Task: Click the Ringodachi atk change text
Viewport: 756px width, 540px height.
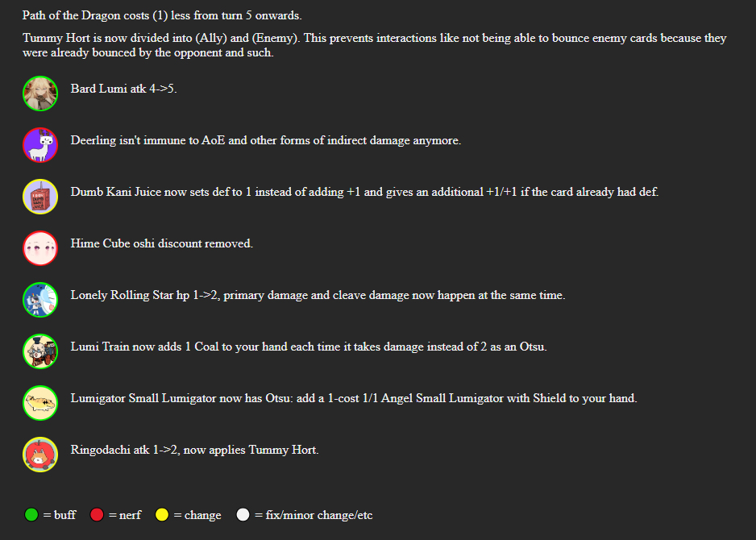Action: click(x=194, y=450)
